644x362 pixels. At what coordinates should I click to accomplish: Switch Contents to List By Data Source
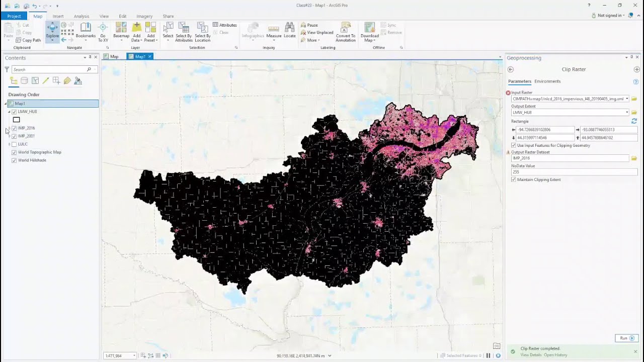pyautogui.click(x=24, y=80)
